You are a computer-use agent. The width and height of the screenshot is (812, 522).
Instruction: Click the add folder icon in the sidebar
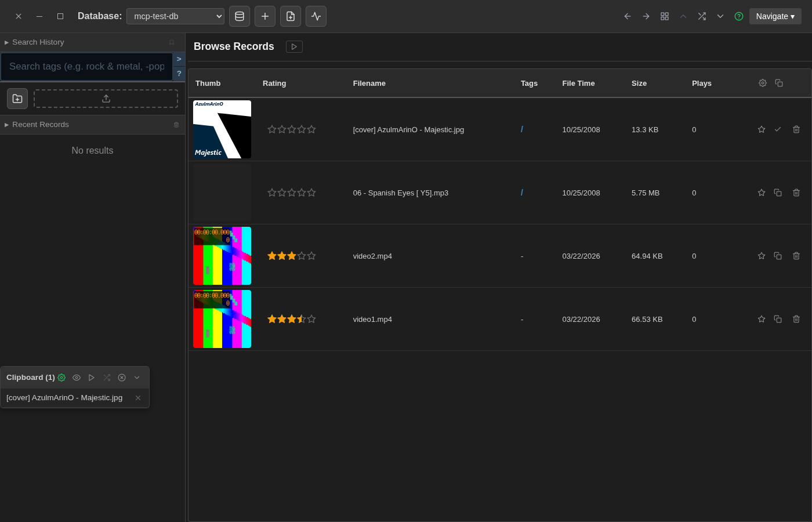(17, 99)
